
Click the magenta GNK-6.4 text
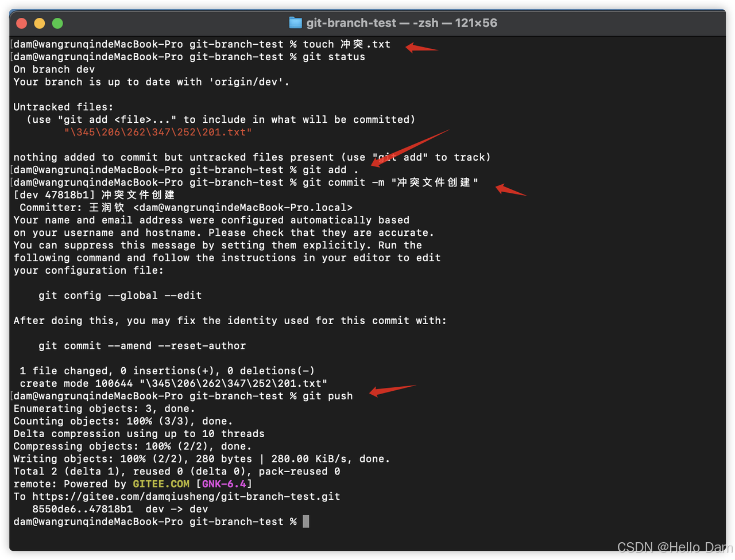point(224,484)
